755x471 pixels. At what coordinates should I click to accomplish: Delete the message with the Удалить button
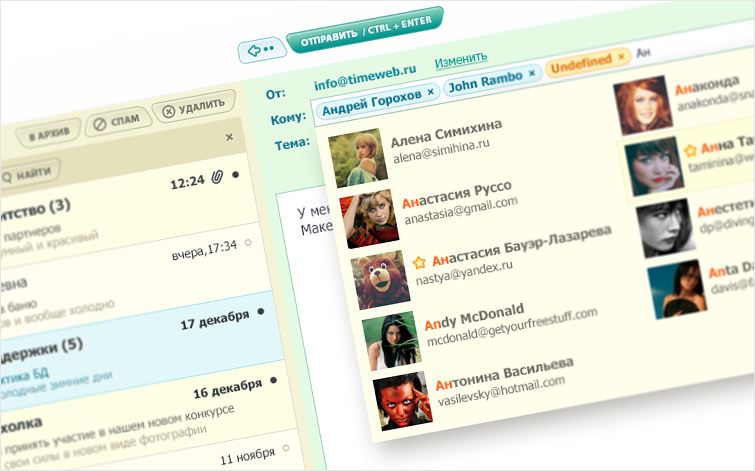point(194,107)
